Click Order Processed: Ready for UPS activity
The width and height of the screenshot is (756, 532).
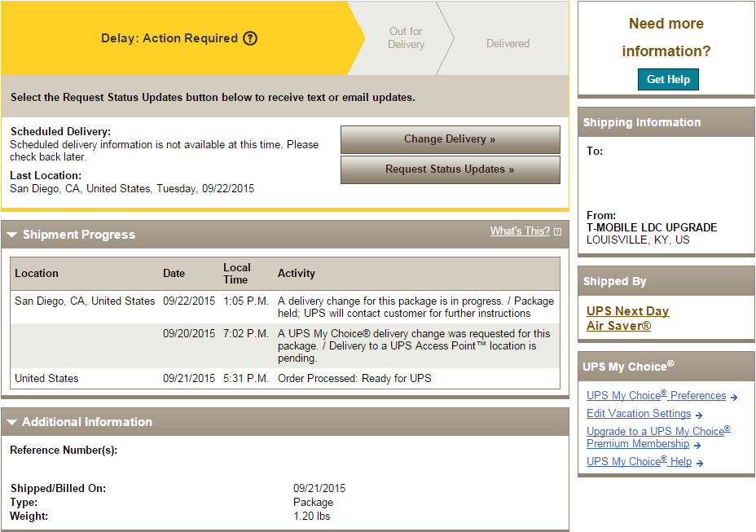tap(354, 378)
